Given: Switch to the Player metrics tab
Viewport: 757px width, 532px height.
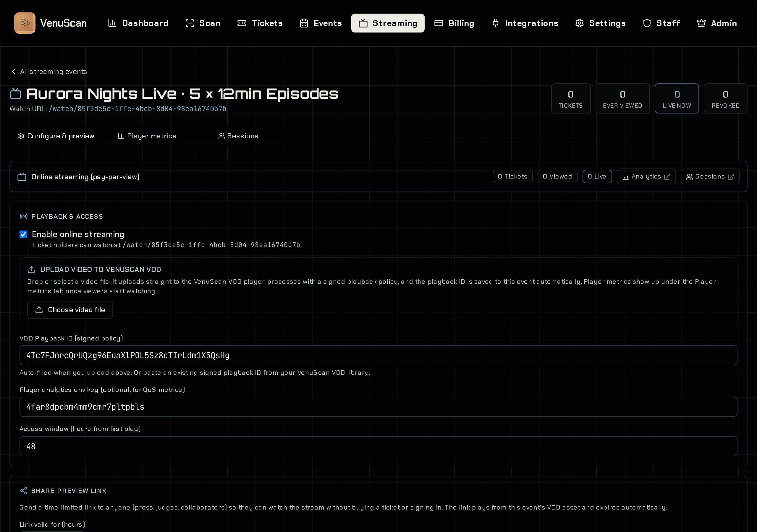Looking at the screenshot, I should pyautogui.click(x=147, y=136).
